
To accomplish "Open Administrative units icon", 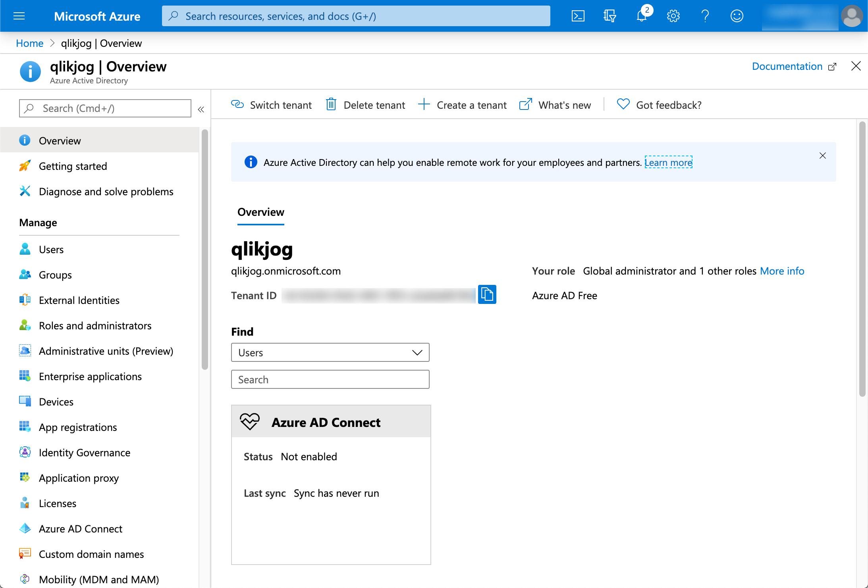I will click(x=25, y=351).
